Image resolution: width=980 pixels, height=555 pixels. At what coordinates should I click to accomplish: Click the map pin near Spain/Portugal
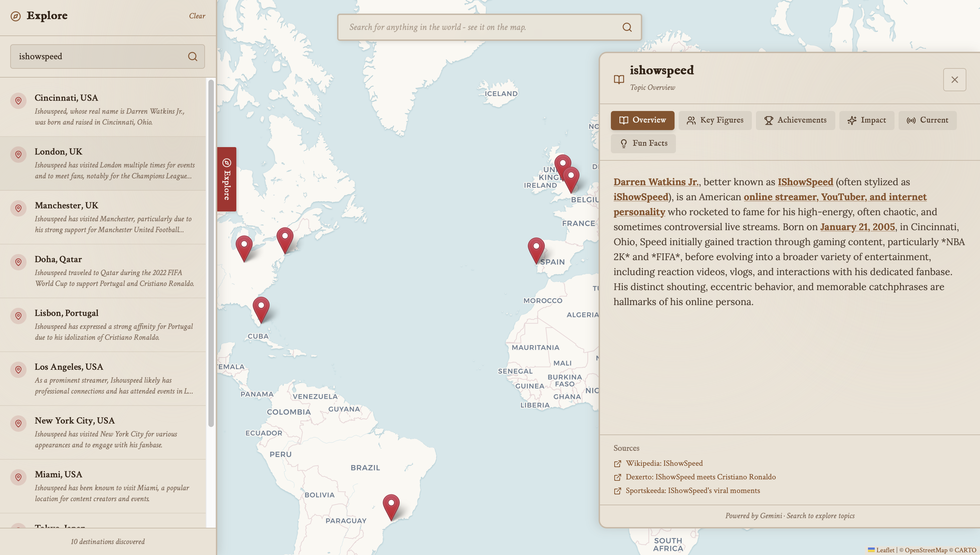tap(536, 249)
